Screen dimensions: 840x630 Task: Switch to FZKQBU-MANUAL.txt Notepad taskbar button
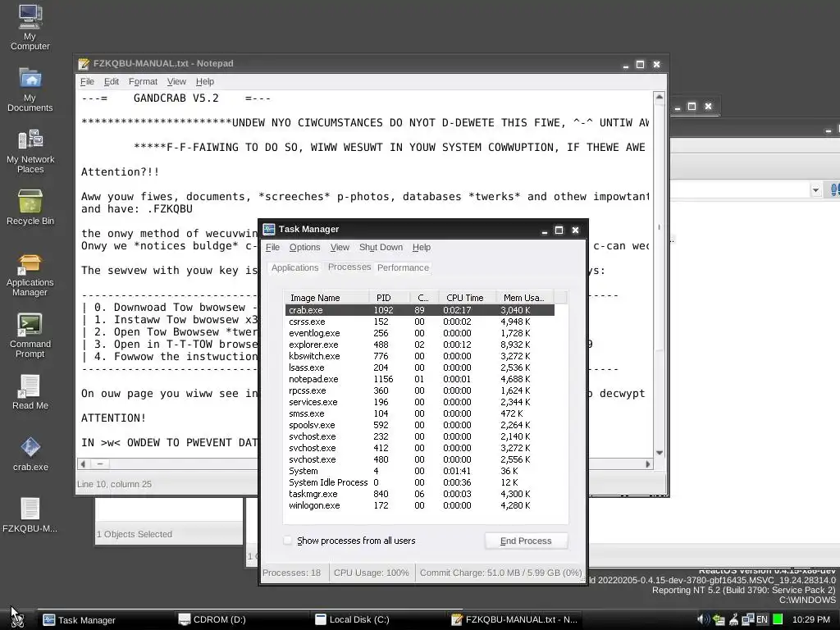(x=514, y=620)
